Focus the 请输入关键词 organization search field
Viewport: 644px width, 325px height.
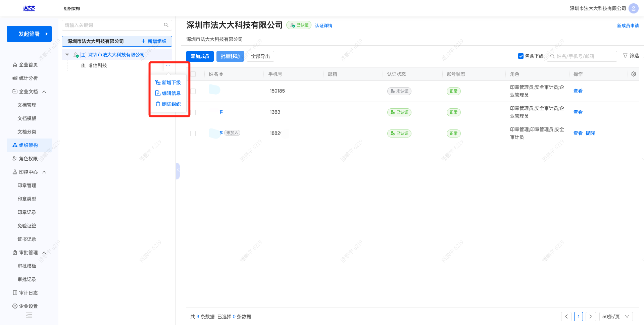click(117, 25)
